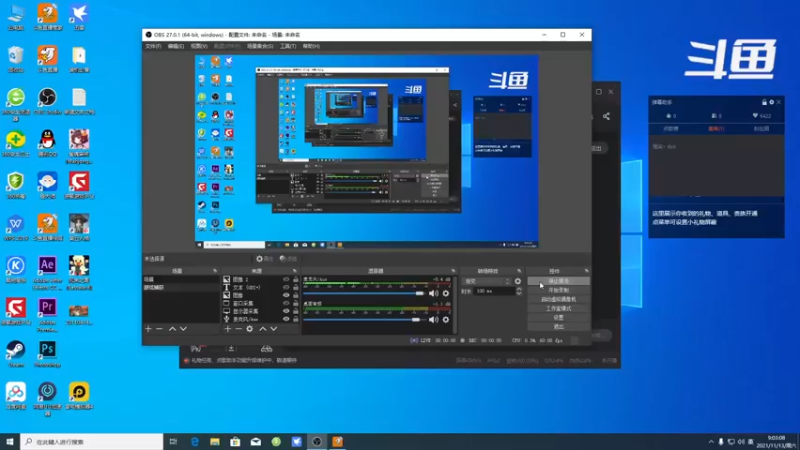This screenshot has width=800, height=450.
Task: Open the Tencent QQ penguin desktop icon
Action: (47, 143)
